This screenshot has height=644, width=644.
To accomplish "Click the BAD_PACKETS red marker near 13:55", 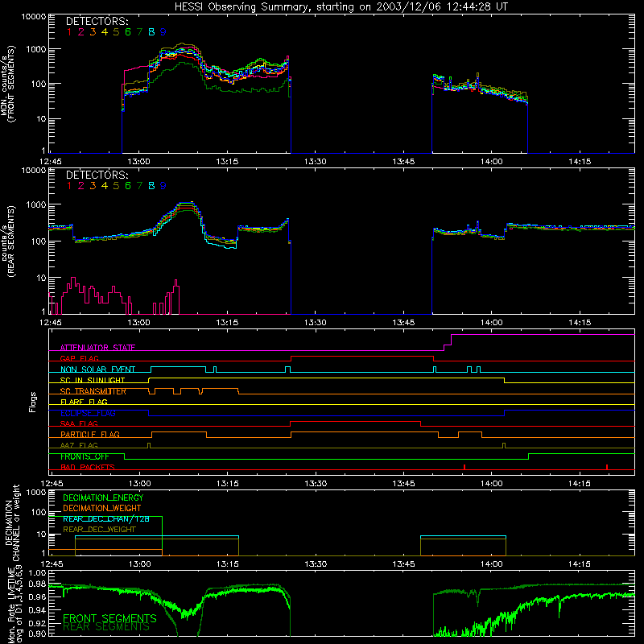I will (x=464, y=467).
